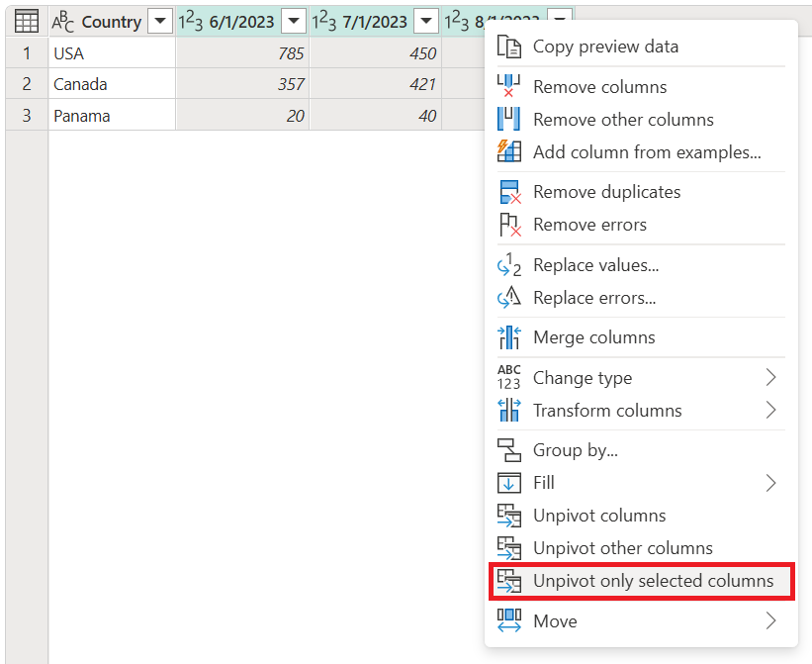Select the Replace values icon
The image size is (812, 664).
508,264
